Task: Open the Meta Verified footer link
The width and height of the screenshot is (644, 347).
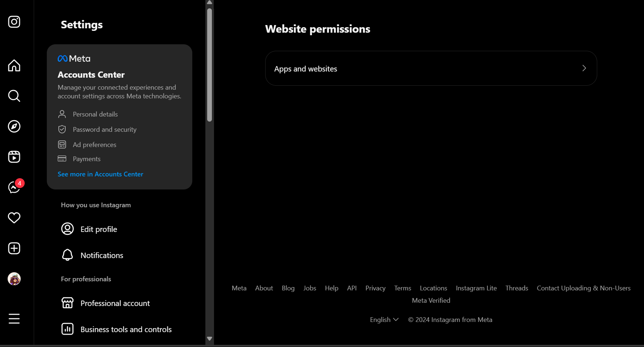Action: pyautogui.click(x=431, y=301)
